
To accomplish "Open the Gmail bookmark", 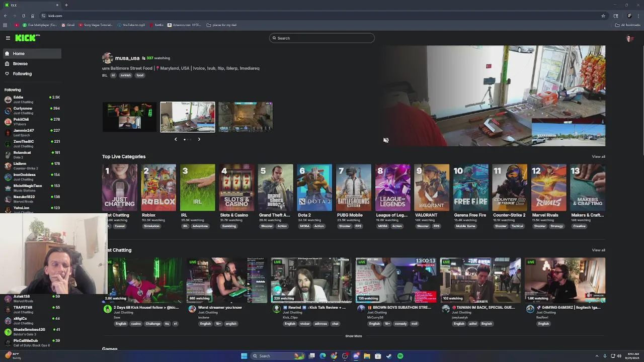I will point(68,25).
